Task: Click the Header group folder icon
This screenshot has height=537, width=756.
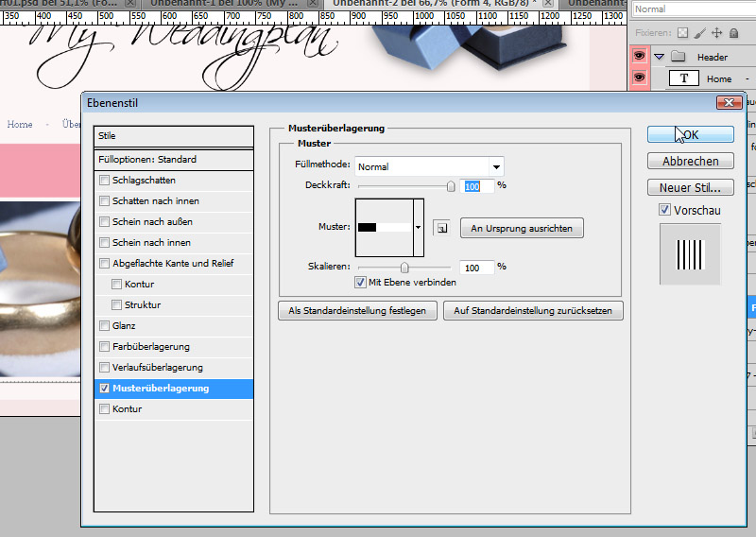Action: (x=677, y=57)
